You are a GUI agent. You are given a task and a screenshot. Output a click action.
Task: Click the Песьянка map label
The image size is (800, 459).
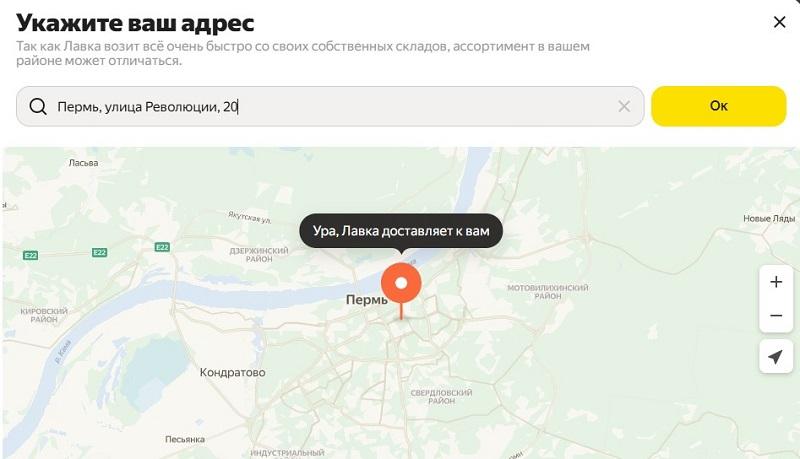click(185, 439)
